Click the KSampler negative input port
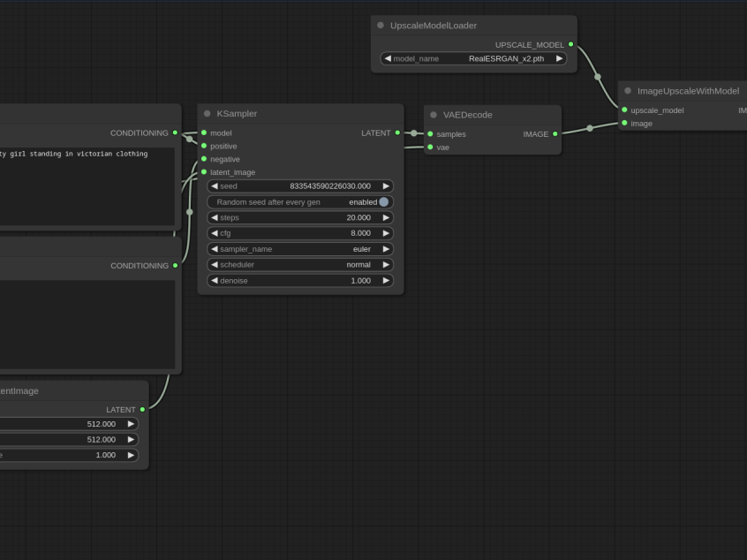This screenshot has height=560, width=747. pos(204,159)
